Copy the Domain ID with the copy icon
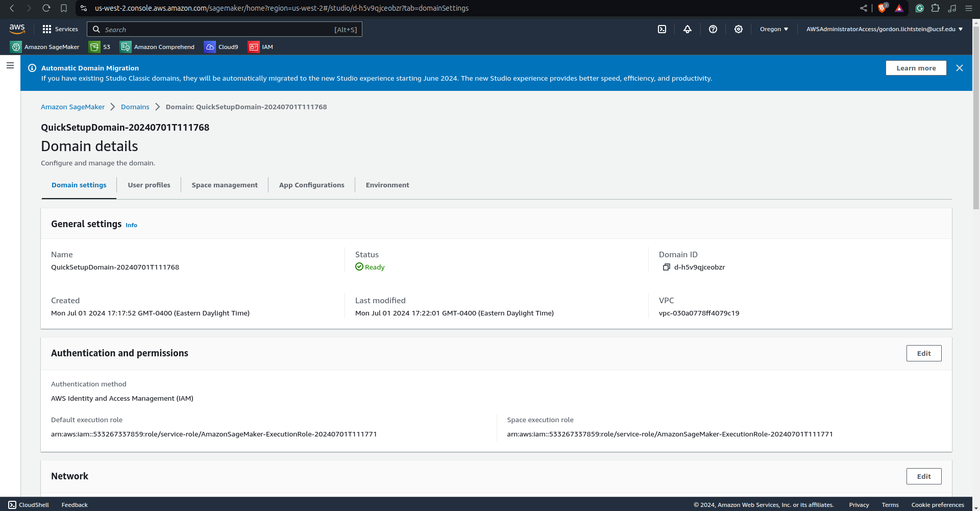Screen dimensions: 980x511 (666, 267)
